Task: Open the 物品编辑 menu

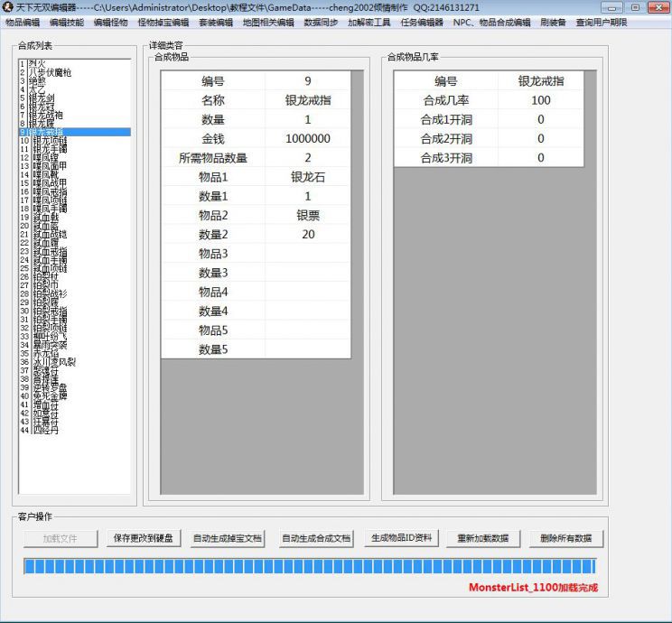Action: (x=23, y=22)
